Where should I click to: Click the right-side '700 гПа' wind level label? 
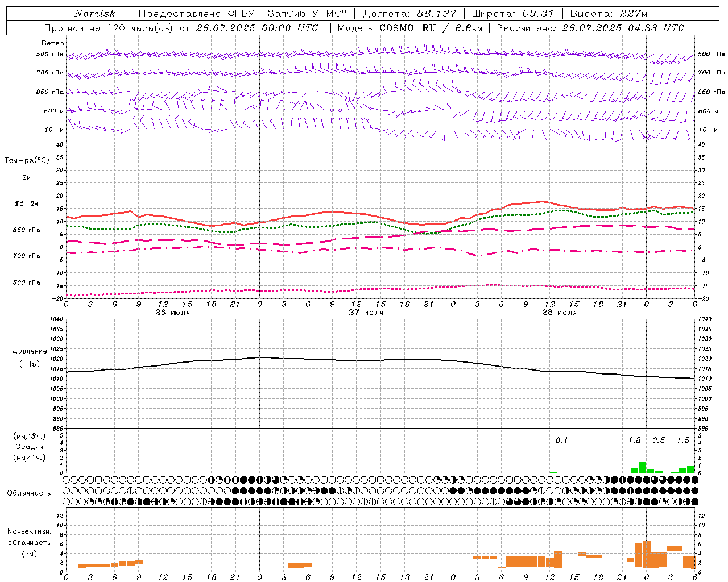pos(712,73)
